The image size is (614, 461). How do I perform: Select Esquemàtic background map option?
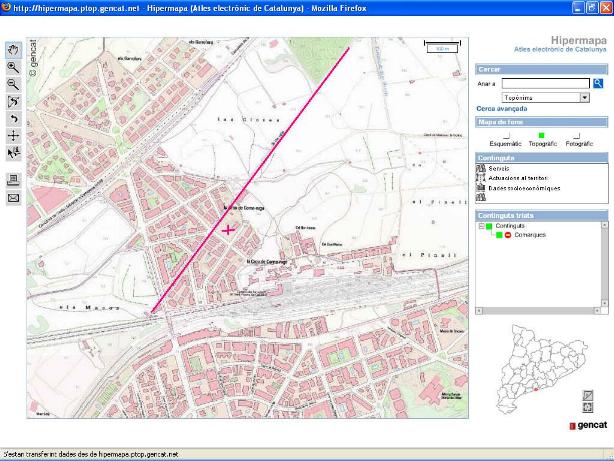click(506, 135)
